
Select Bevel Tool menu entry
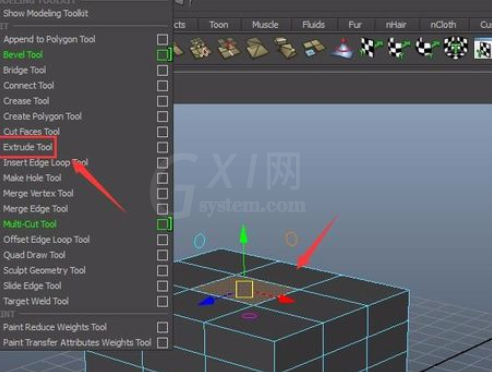[x=23, y=55]
